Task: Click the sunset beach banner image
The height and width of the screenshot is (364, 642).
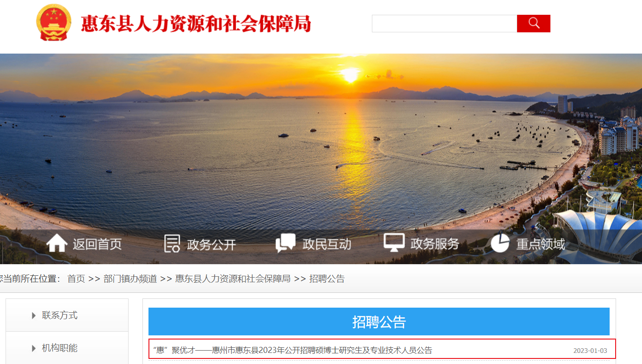Action: pyautogui.click(x=321, y=159)
